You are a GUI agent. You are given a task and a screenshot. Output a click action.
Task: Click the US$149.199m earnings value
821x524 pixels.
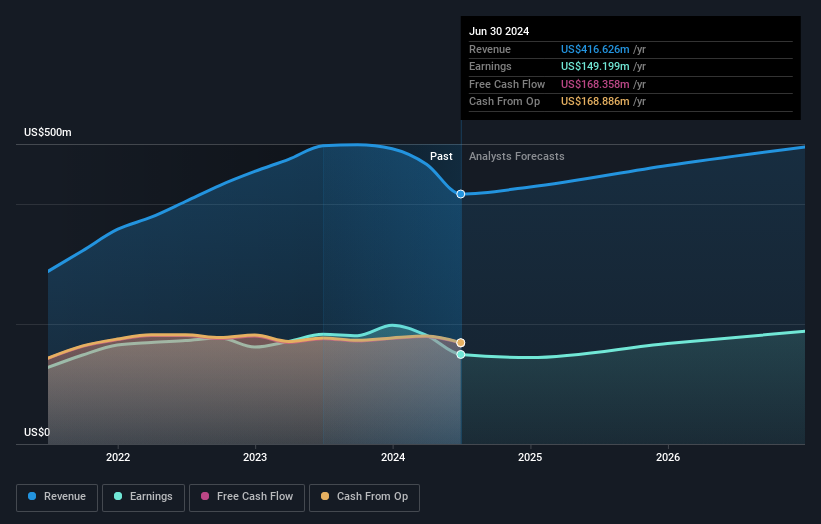point(595,66)
